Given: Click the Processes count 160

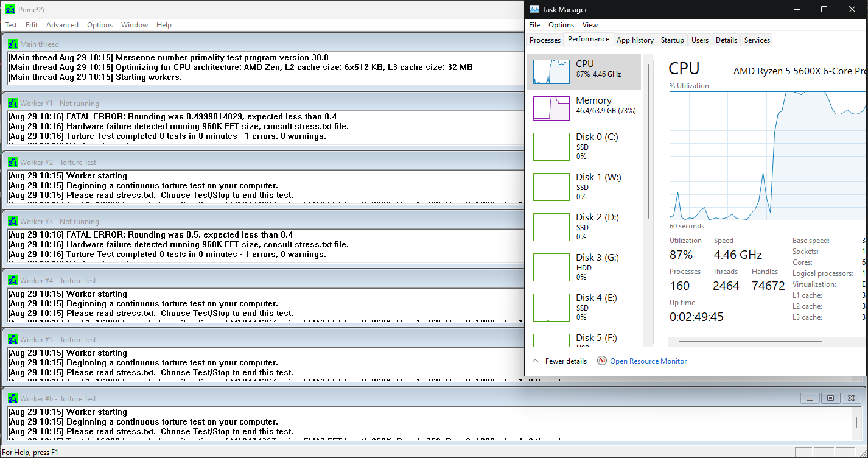Looking at the screenshot, I should pos(680,286).
